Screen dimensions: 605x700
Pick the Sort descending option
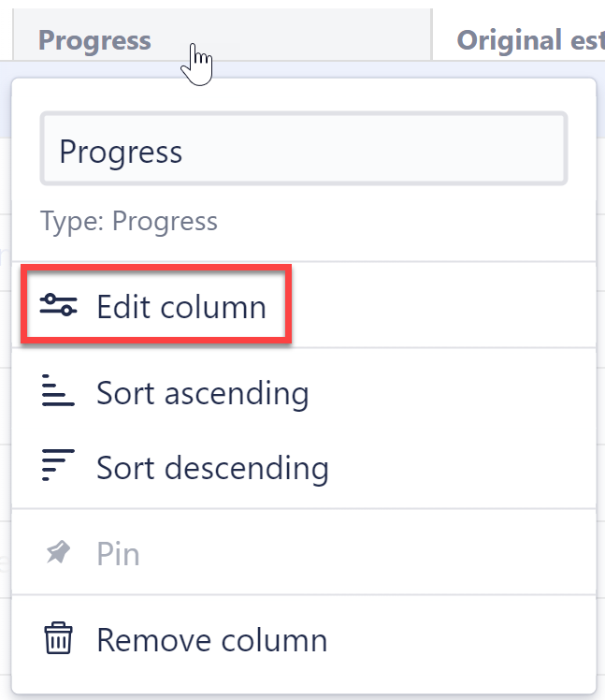point(212,466)
